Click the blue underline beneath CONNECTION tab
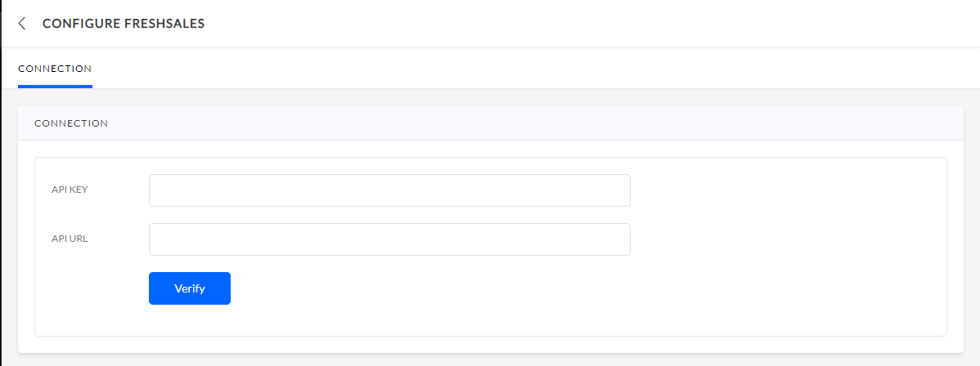 pos(55,87)
